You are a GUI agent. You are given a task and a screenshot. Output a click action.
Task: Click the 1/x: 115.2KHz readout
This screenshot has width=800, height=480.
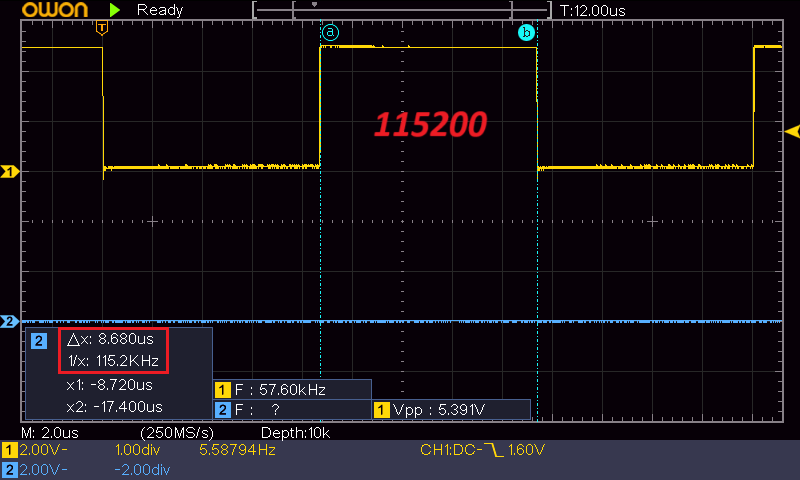point(113,361)
